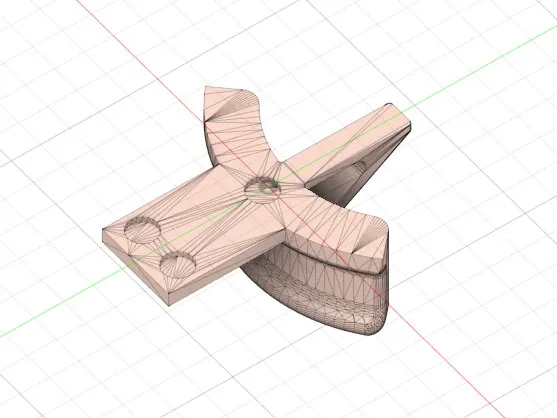Select the center hole of the mesh
This screenshot has height=418, width=557.
tap(262, 190)
